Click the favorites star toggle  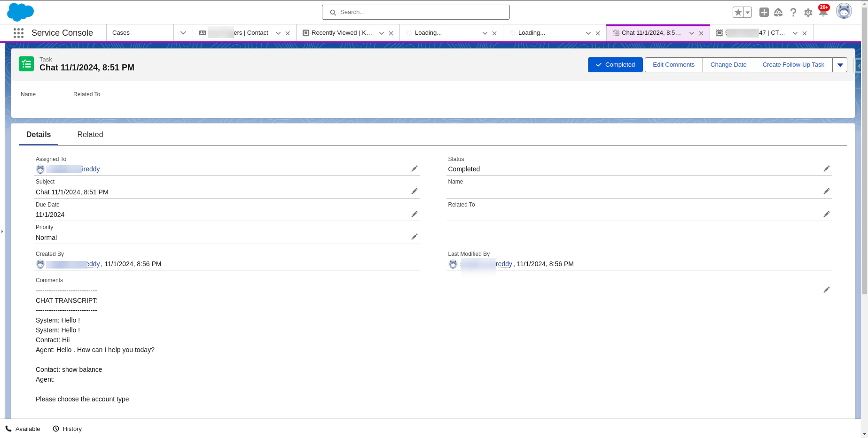coord(738,12)
